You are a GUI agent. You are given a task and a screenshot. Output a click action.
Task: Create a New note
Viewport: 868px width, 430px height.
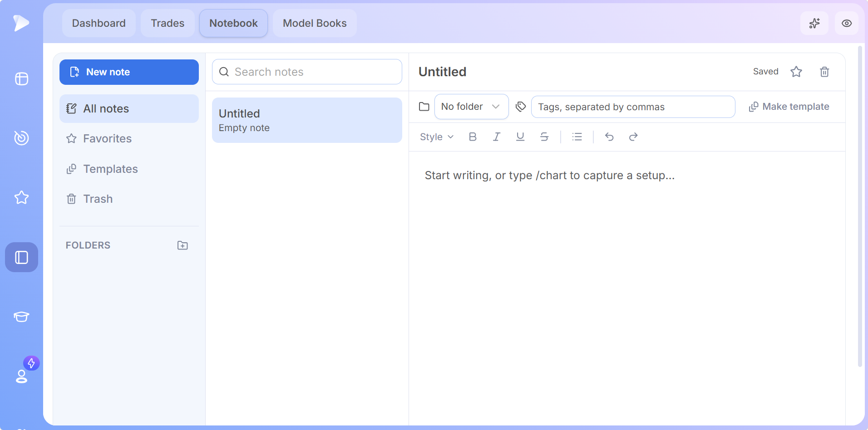click(x=129, y=72)
